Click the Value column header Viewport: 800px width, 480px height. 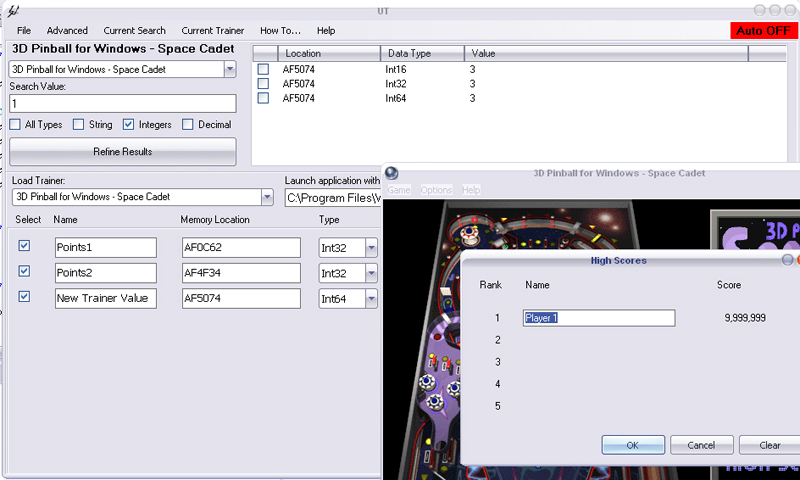tap(606, 53)
